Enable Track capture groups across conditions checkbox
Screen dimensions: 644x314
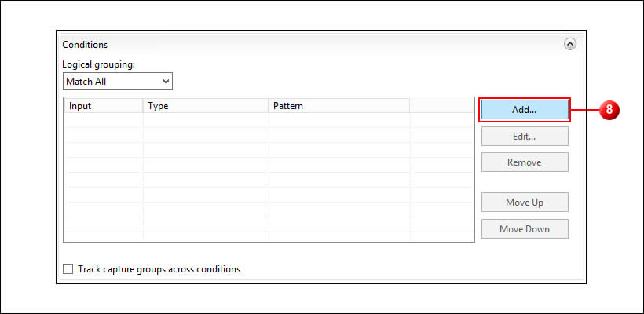coord(68,269)
